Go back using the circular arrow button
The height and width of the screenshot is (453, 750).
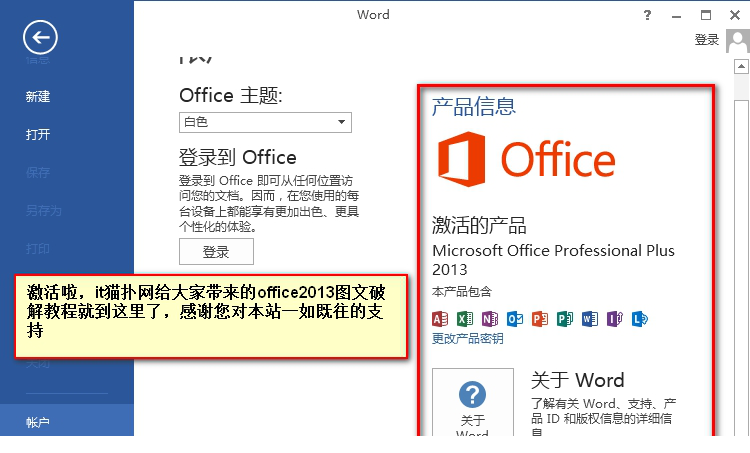click(x=40, y=37)
